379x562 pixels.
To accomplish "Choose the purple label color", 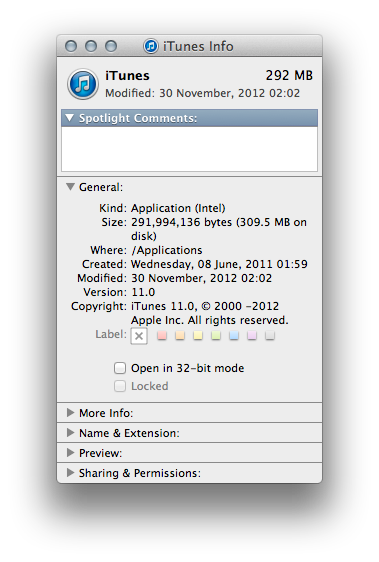I will pyautogui.click(x=252, y=335).
